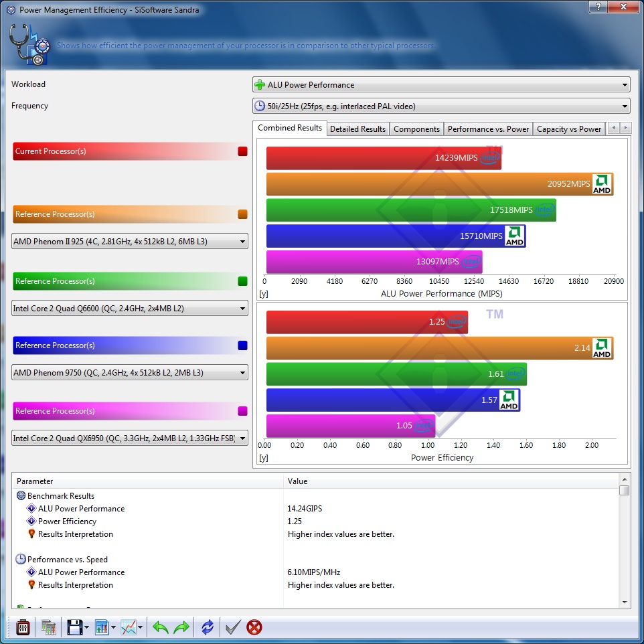Click the results list scroll down arrow
This screenshot has height=644, width=644.
click(x=625, y=602)
